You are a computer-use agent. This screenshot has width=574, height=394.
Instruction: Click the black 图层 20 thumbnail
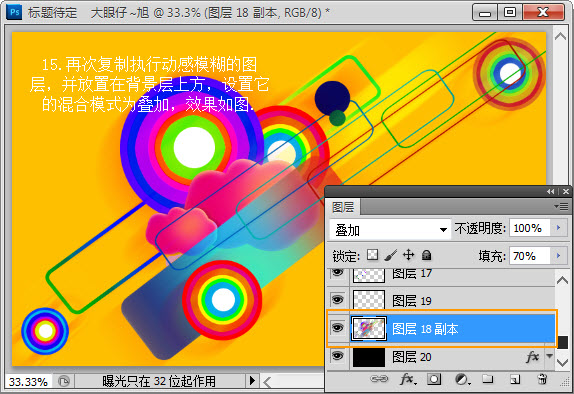click(x=369, y=357)
